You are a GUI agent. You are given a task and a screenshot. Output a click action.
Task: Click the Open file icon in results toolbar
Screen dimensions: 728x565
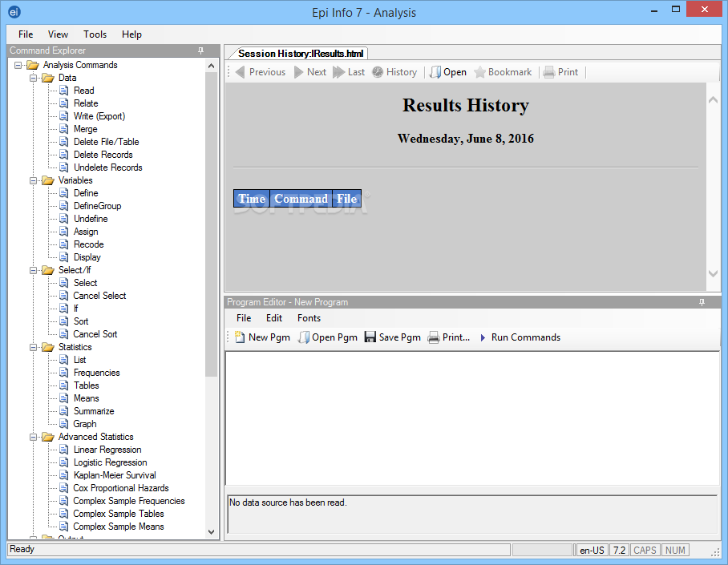click(435, 72)
